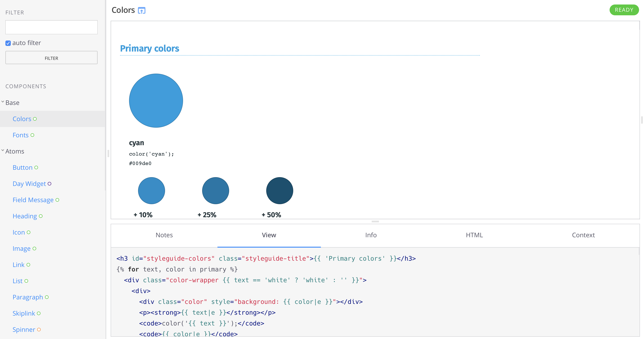
Task: Click the status dot next to Day Widget
Action: [x=49, y=184]
